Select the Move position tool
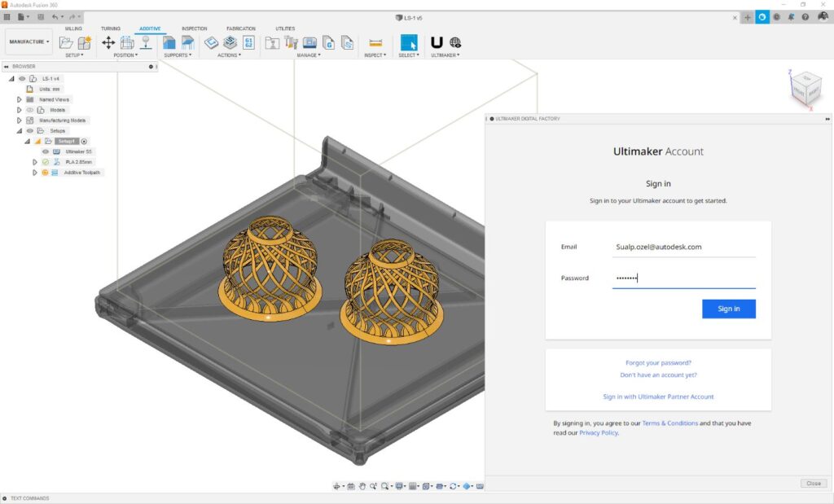The width and height of the screenshot is (834, 504). [x=109, y=42]
